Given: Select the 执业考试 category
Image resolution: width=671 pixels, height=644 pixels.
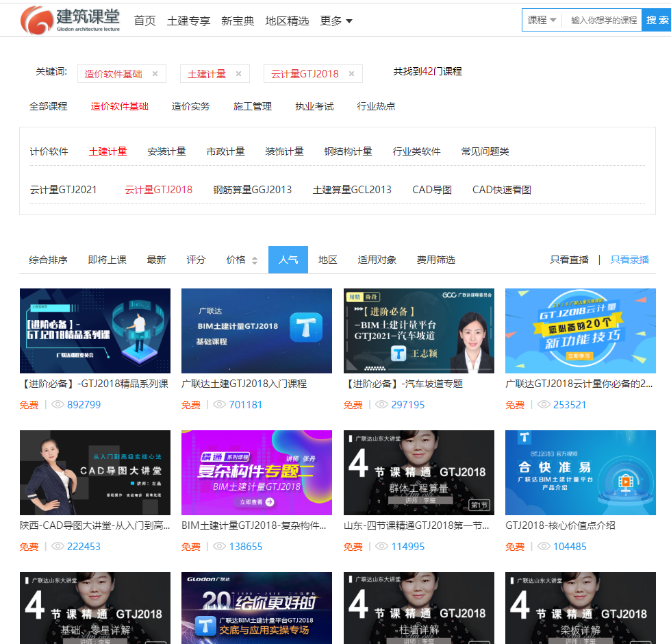Looking at the screenshot, I should 314,106.
